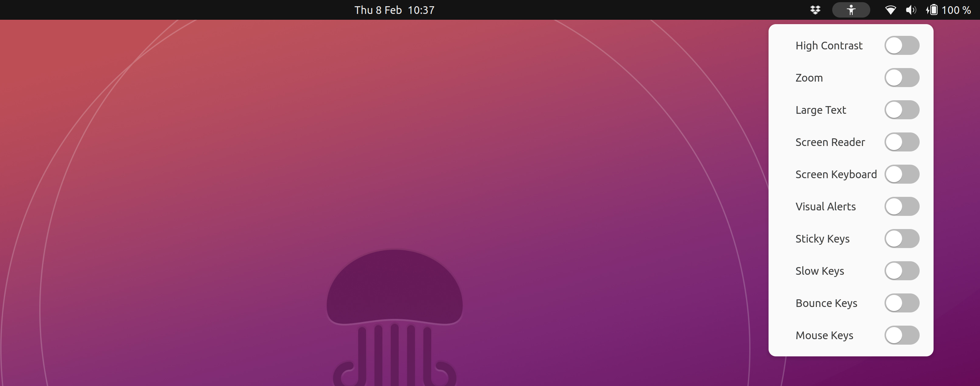This screenshot has height=386, width=980.
Task: Select the High Contrast menu label
Action: [x=829, y=46]
